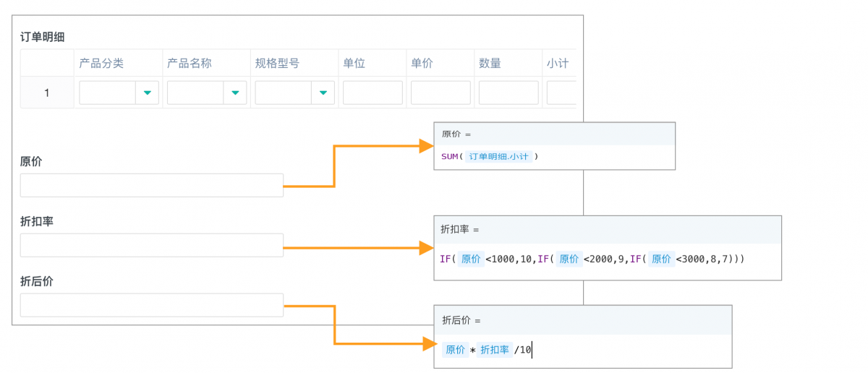This screenshot has height=373, width=868.
Task: Select the first 原价 tag in IF formula
Action: tap(471, 259)
